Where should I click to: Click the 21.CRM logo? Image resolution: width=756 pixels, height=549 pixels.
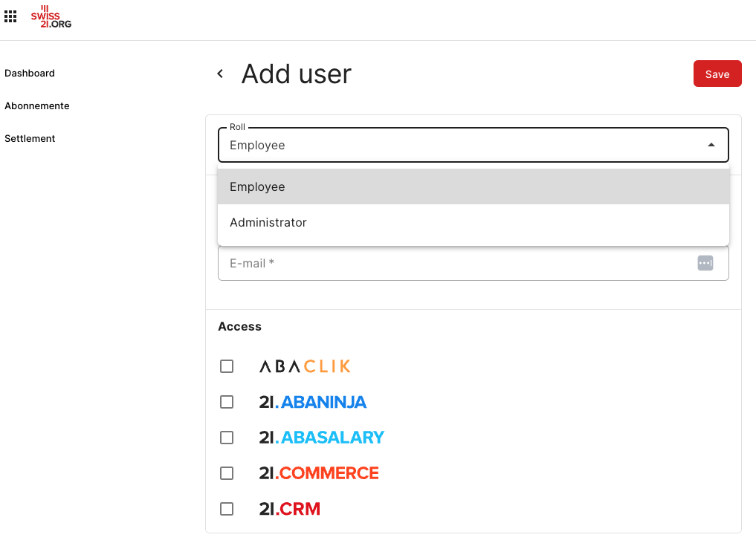pyautogui.click(x=289, y=509)
